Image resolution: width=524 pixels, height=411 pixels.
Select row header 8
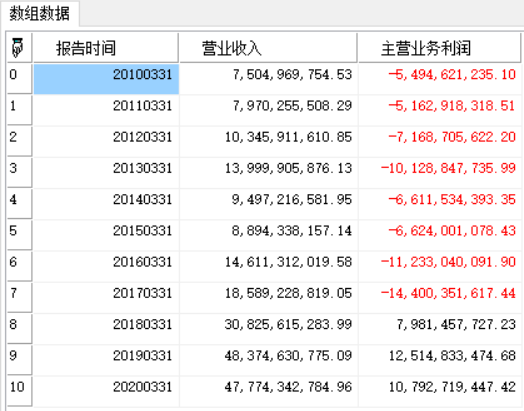pyautogui.click(x=19, y=328)
